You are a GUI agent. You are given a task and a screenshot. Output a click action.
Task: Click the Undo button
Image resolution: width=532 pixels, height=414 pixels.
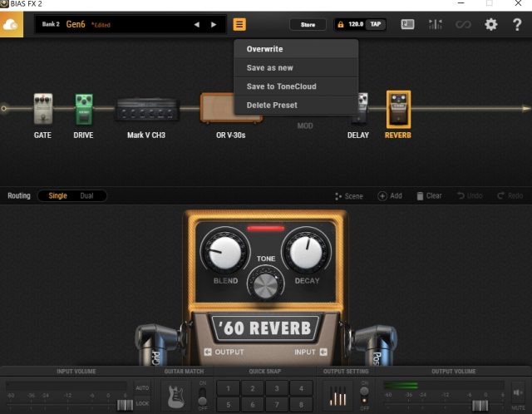470,196
